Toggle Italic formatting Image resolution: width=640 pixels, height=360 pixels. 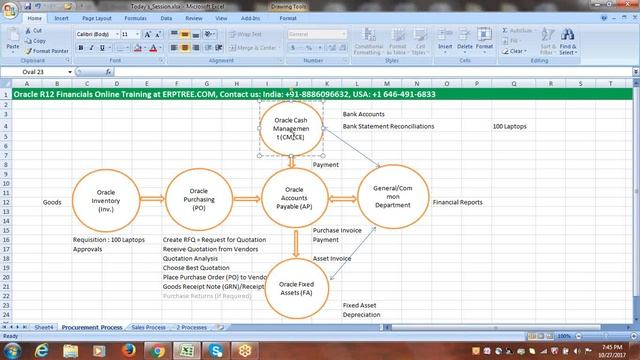point(91,48)
